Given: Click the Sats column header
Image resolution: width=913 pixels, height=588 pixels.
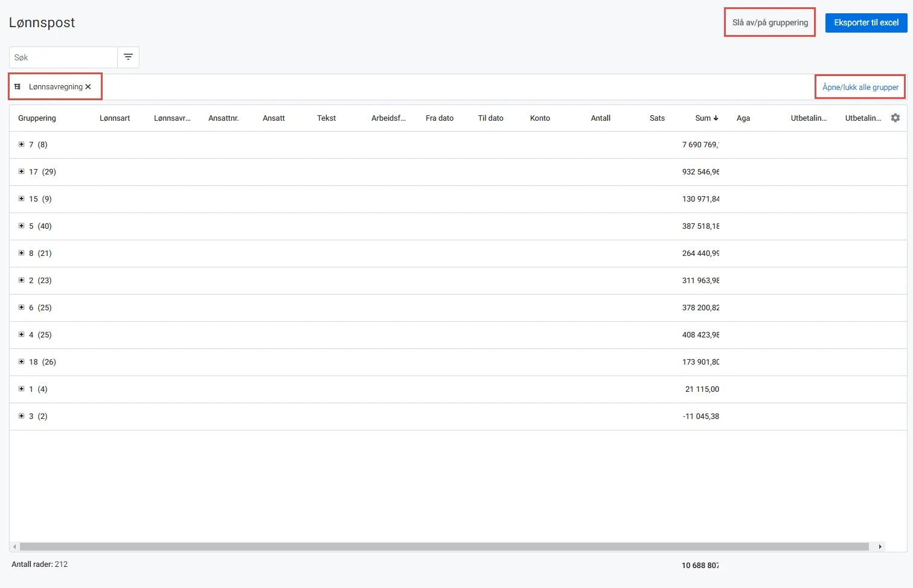Looking at the screenshot, I should [x=657, y=118].
